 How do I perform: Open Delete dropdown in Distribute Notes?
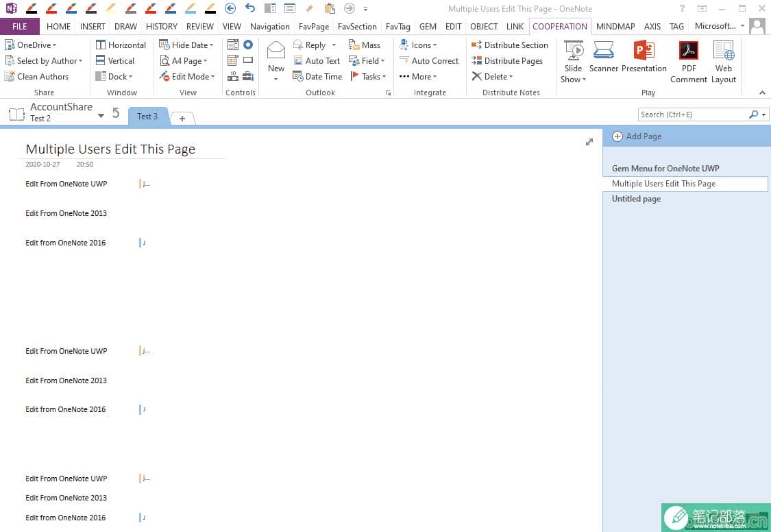492,76
